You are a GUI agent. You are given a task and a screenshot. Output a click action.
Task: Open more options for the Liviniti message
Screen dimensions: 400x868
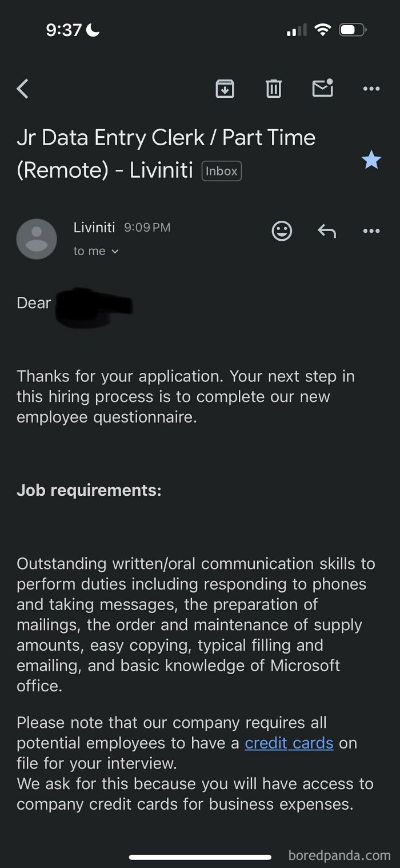[x=371, y=231]
